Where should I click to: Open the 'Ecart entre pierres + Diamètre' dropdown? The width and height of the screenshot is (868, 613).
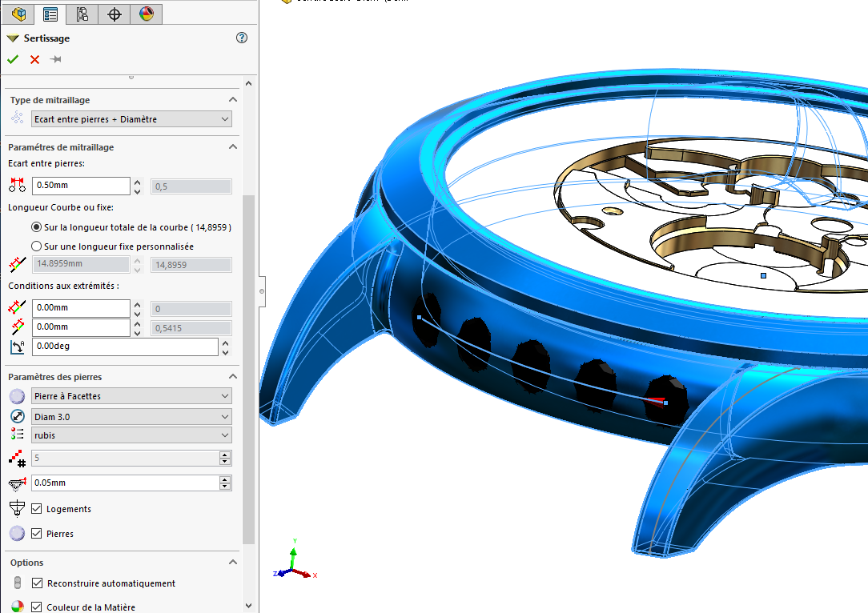(x=132, y=119)
